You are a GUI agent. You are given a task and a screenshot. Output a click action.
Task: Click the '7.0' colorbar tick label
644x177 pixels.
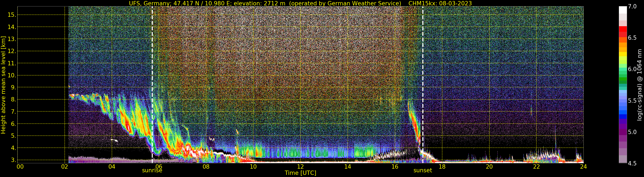[632, 6]
